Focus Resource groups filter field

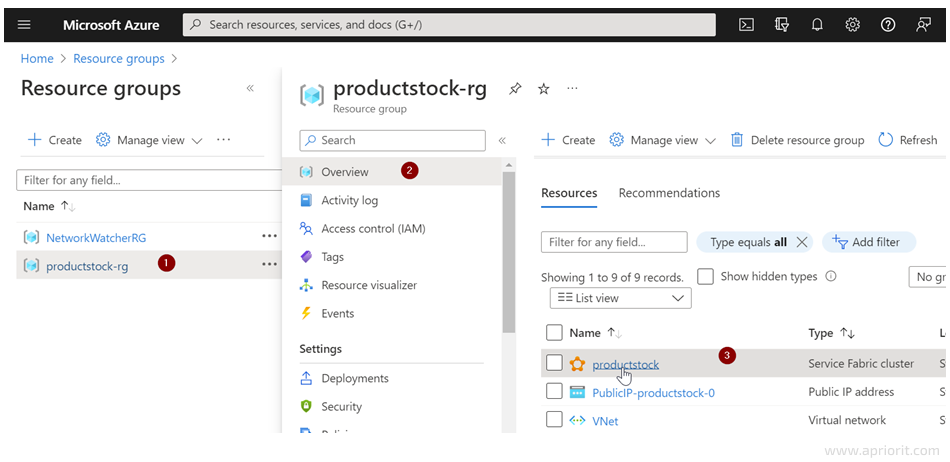click(149, 180)
